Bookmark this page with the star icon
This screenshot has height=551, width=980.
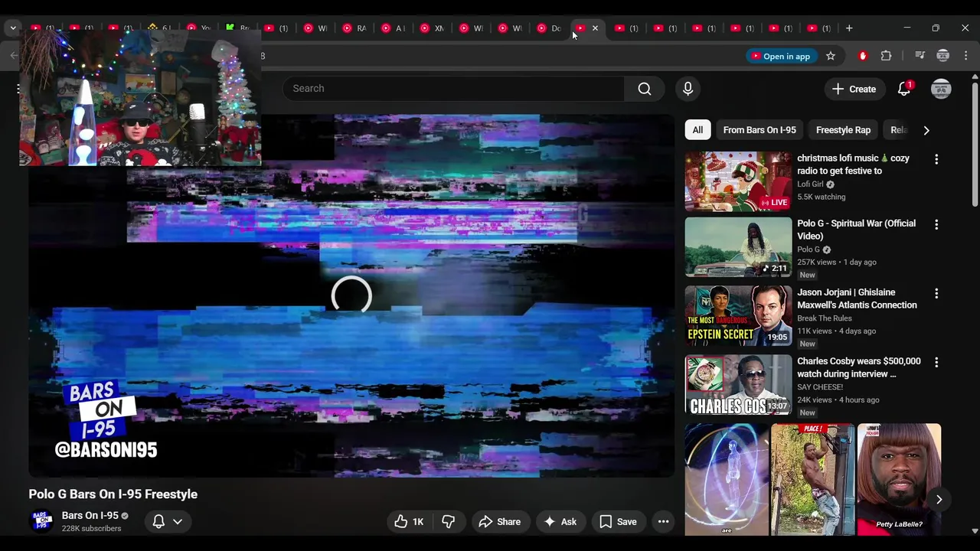click(x=831, y=56)
